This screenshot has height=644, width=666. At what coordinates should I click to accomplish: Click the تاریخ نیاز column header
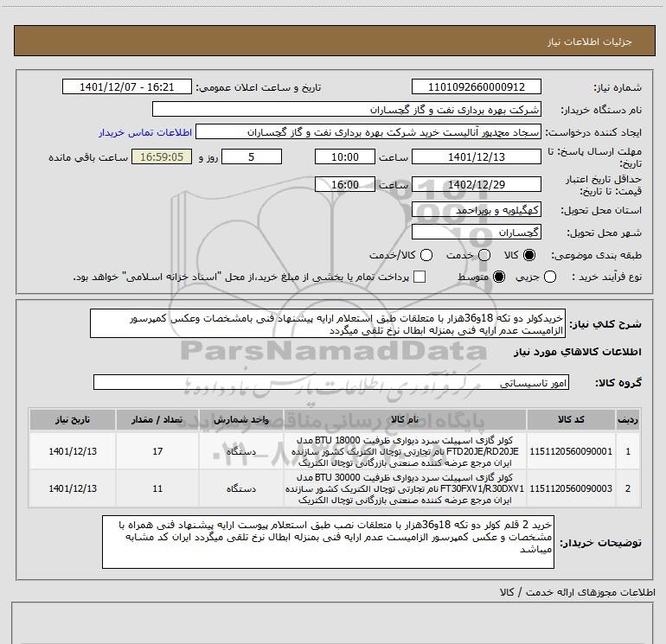(x=73, y=419)
